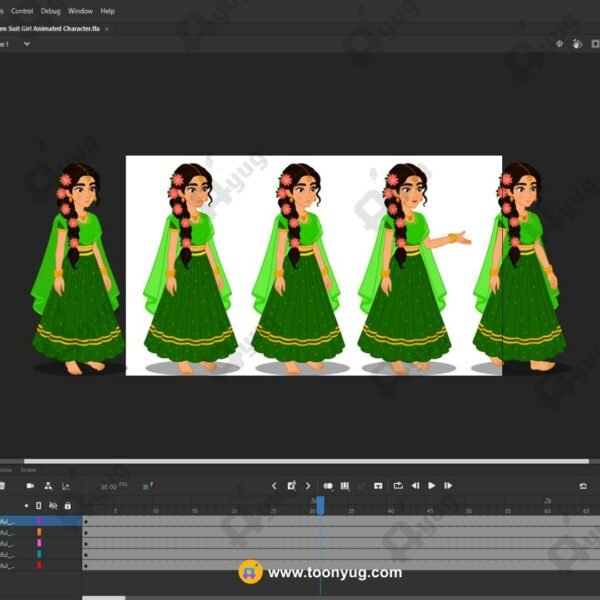Click the www.toonyug.com link
Image resolution: width=600 pixels, height=600 pixels.
[335, 572]
